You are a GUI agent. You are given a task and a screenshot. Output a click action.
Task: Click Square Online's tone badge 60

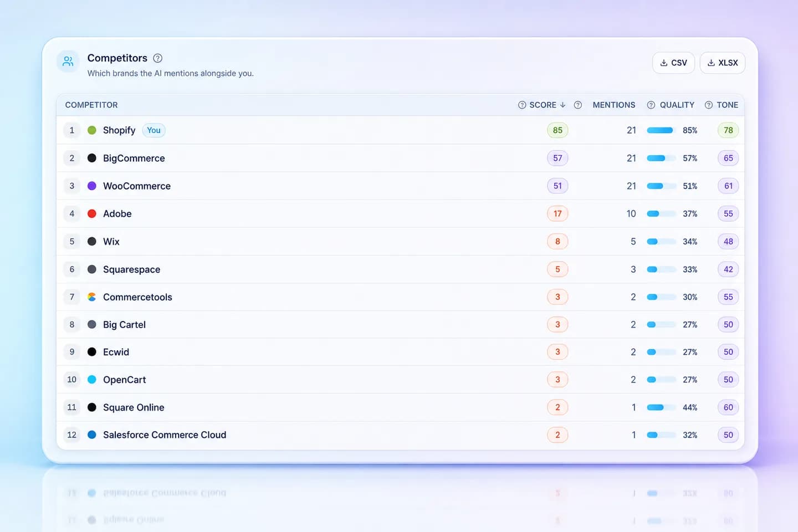pyautogui.click(x=728, y=407)
